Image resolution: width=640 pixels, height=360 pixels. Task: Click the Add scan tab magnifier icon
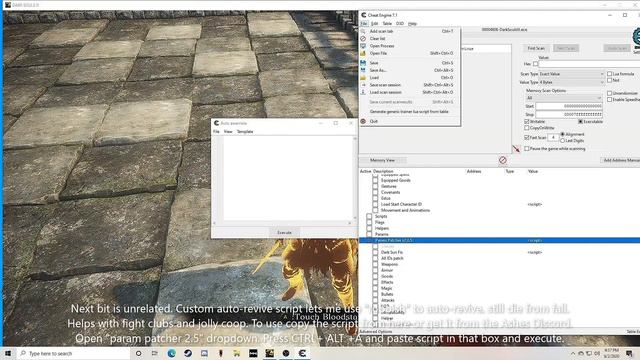[x=363, y=31]
